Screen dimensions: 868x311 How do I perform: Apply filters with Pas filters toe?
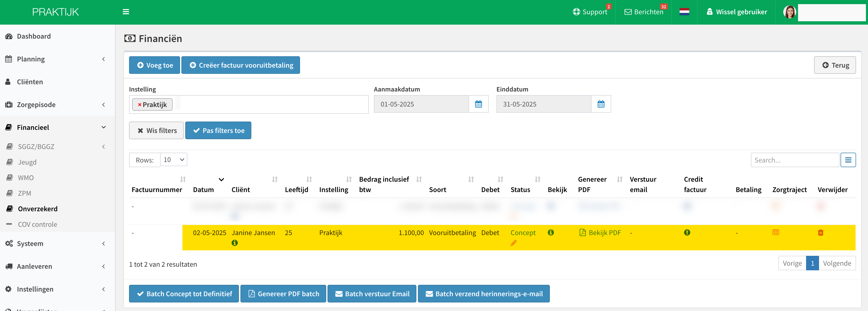pyautogui.click(x=218, y=130)
